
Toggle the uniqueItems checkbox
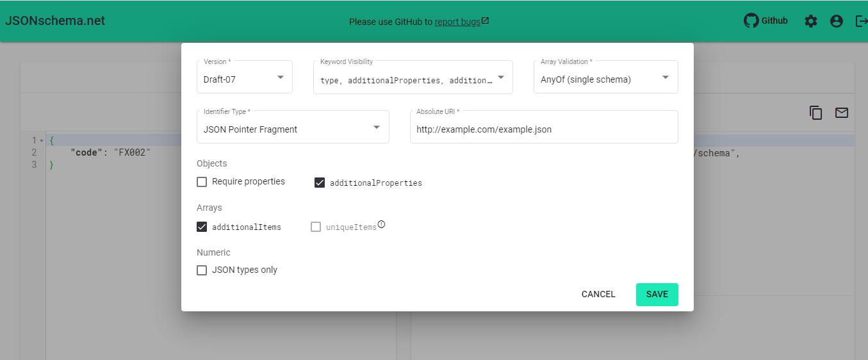[316, 227]
